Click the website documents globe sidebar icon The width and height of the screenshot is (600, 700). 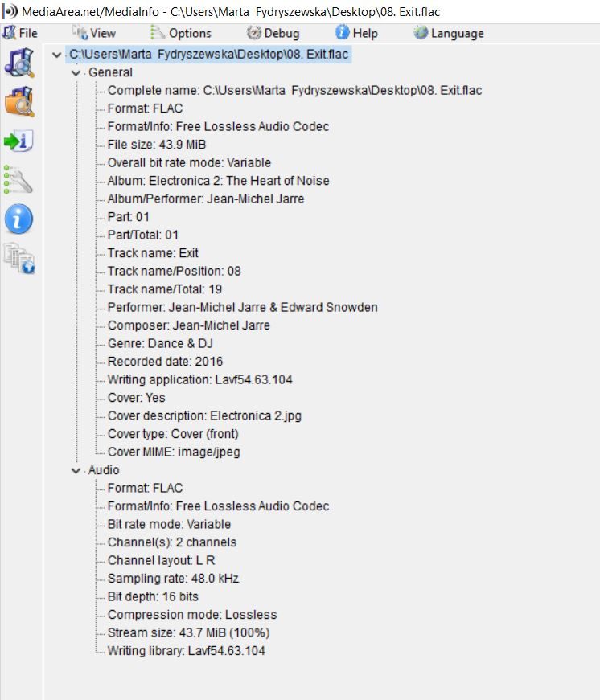pyautogui.click(x=19, y=258)
